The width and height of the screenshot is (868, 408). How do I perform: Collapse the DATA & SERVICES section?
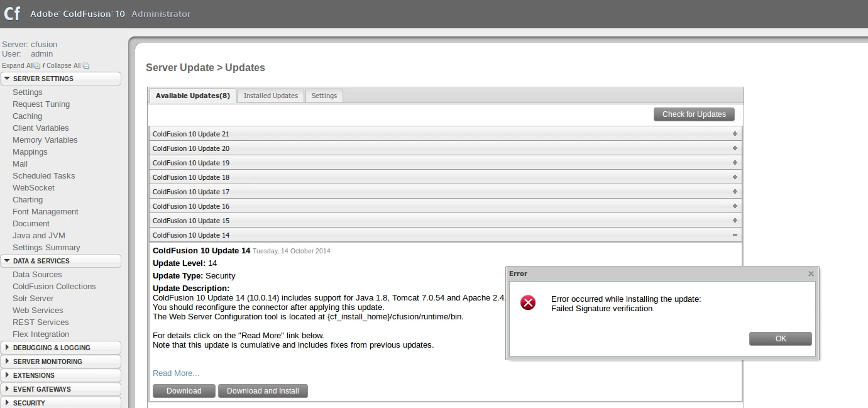[60, 261]
